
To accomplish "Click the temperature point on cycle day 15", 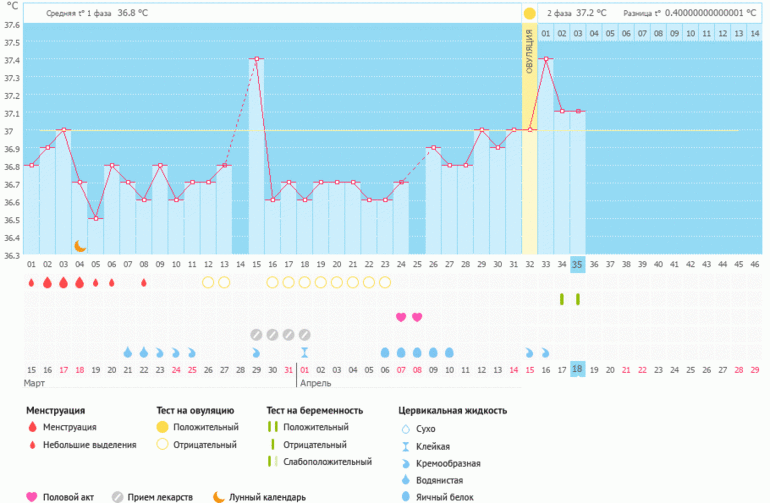I will (x=256, y=59).
